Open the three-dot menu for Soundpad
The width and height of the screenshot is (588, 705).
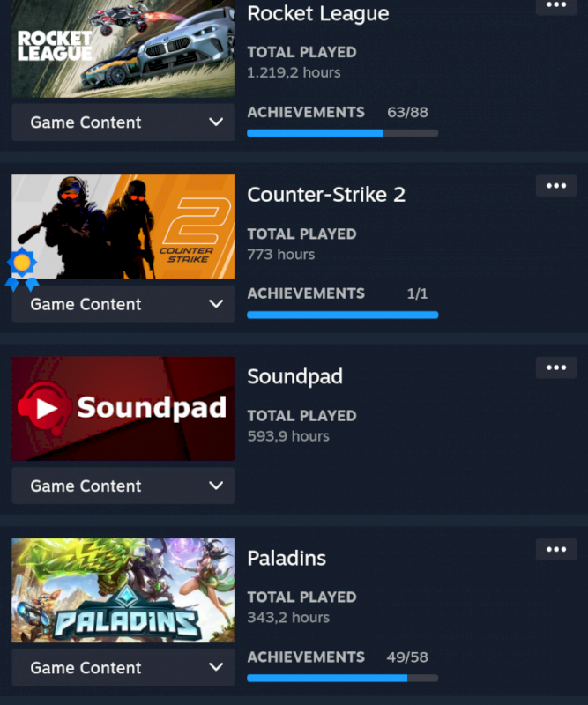556,367
